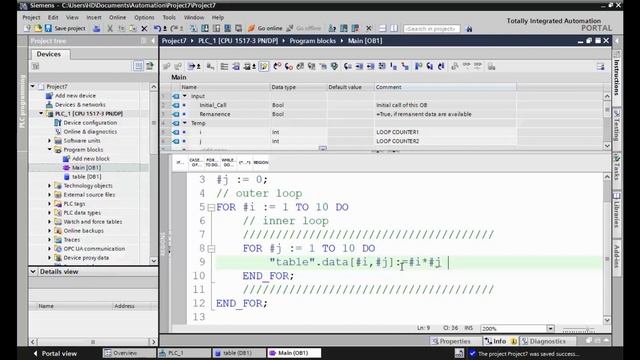The height and width of the screenshot is (360, 640).
Task: Collapse the outer FOR loop fold at line 5
Action: (x=211, y=208)
